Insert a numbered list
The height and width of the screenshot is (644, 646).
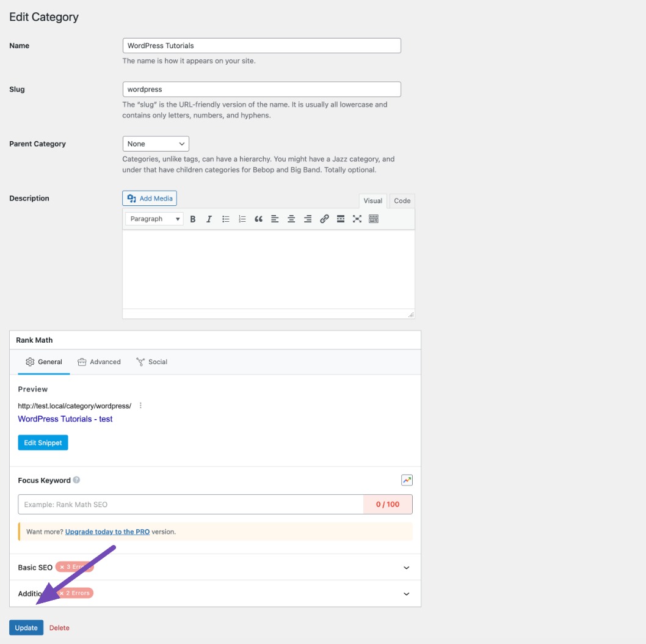(x=242, y=219)
